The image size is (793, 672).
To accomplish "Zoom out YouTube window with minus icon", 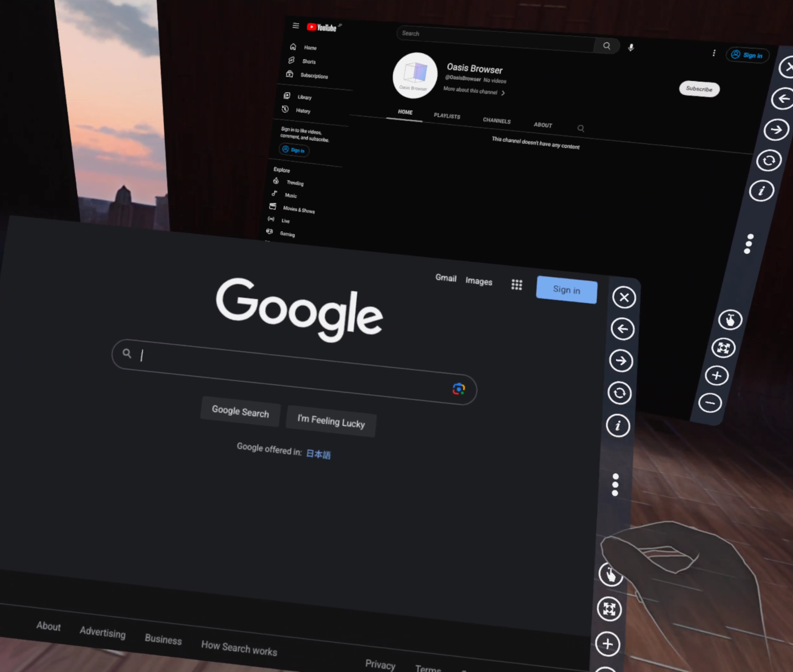I will tap(710, 403).
